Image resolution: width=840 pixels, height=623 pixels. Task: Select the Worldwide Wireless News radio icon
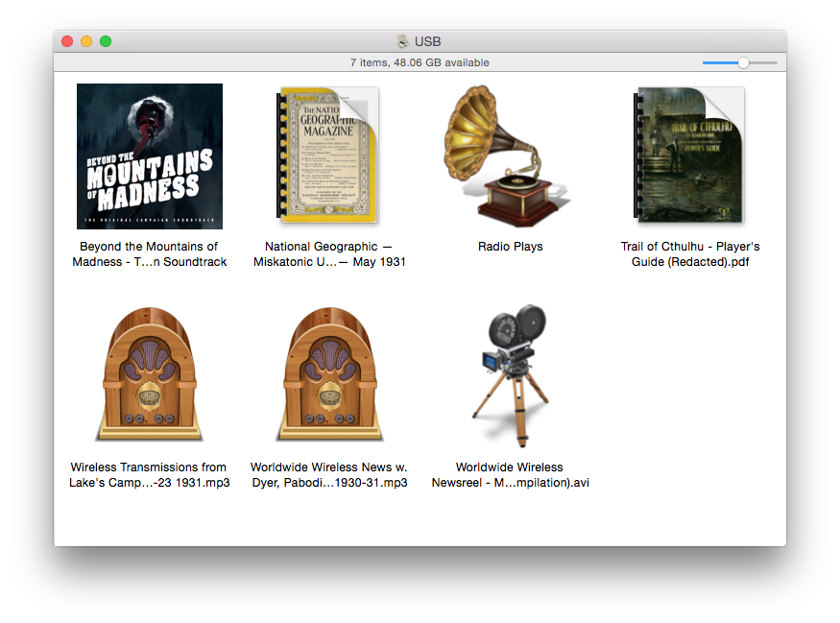(x=329, y=374)
